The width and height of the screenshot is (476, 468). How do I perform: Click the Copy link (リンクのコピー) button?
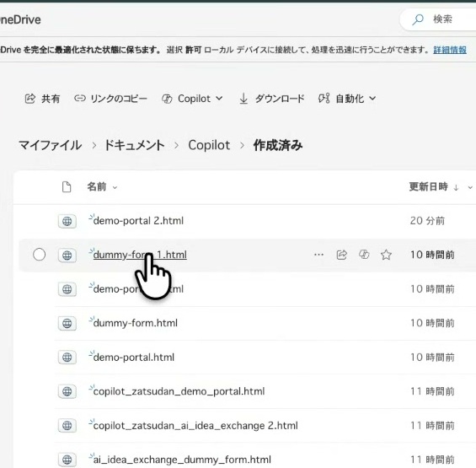point(111,99)
